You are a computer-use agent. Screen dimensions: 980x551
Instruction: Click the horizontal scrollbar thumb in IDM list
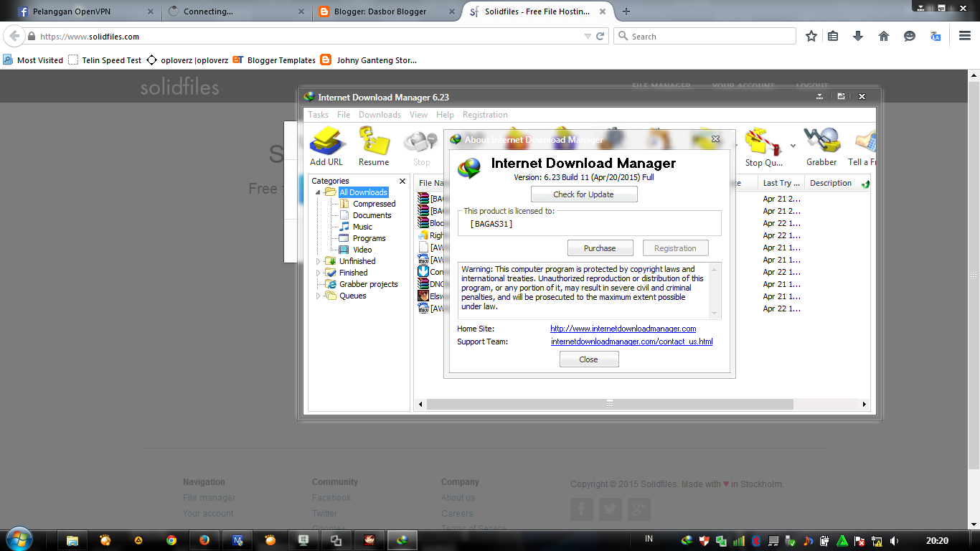pos(610,405)
